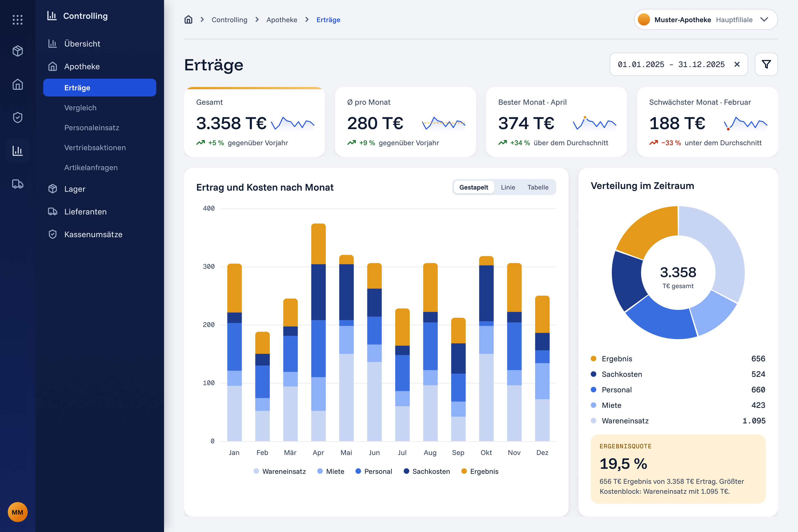Click the chart icon beside the Controlling heading
The width and height of the screenshot is (798, 532).
tap(52, 16)
